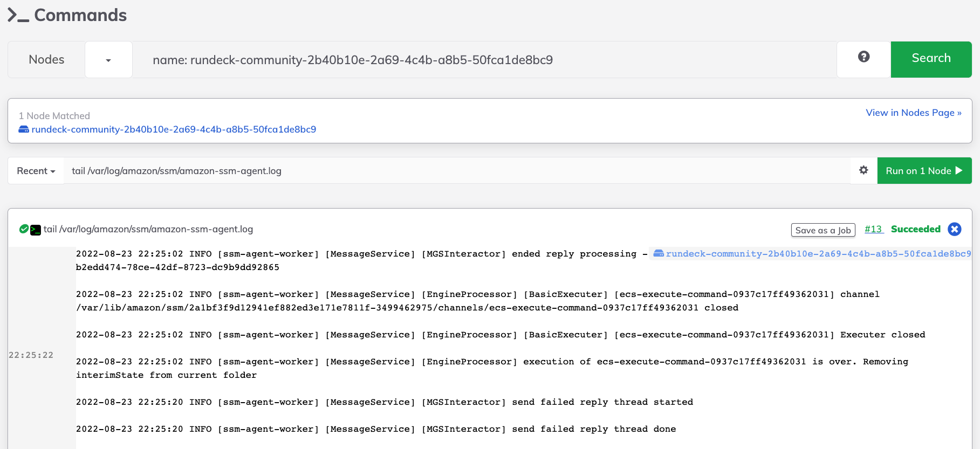Screen dimensions: 980x449
Task: Click the green Search button
Action: tap(931, 59)
